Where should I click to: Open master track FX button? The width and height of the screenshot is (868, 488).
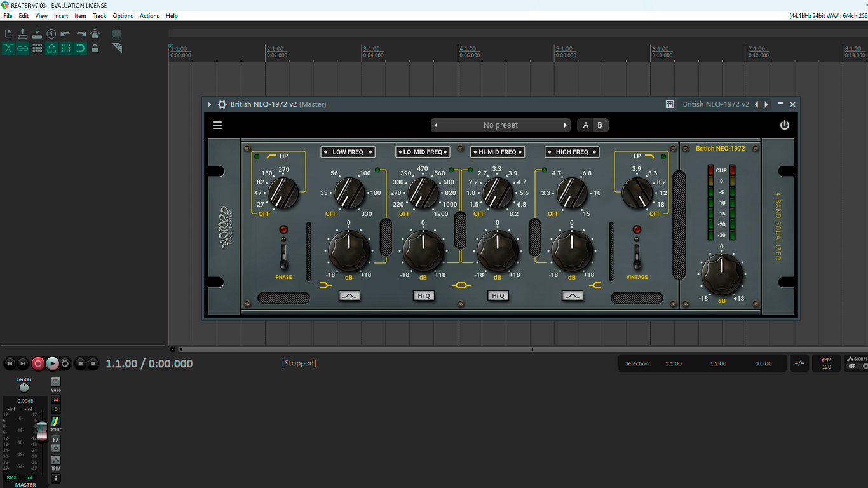click(56, 440)
